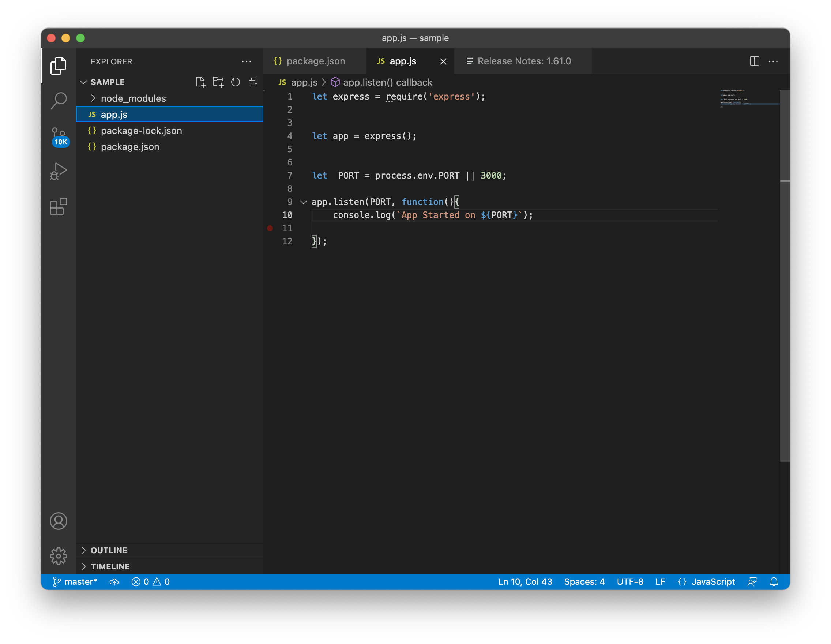The width and height of the screenshot is (831, 644).
Task: Expand the OUTLINE section
Action: click(x=109, y=550)
